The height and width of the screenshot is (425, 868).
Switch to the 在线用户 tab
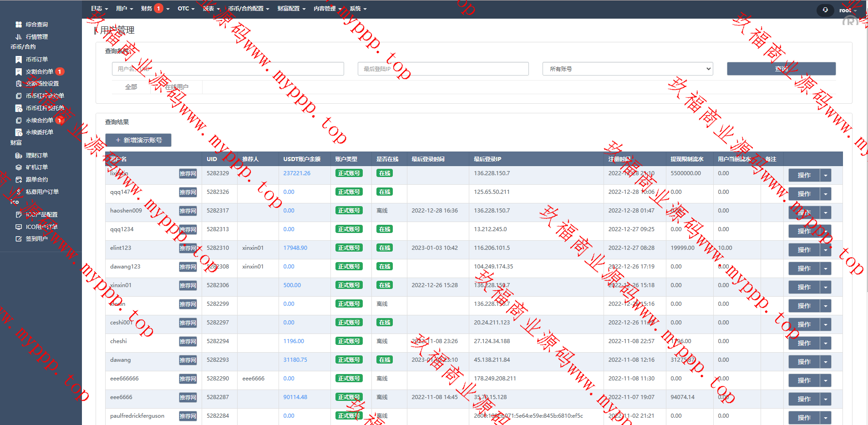177,87
